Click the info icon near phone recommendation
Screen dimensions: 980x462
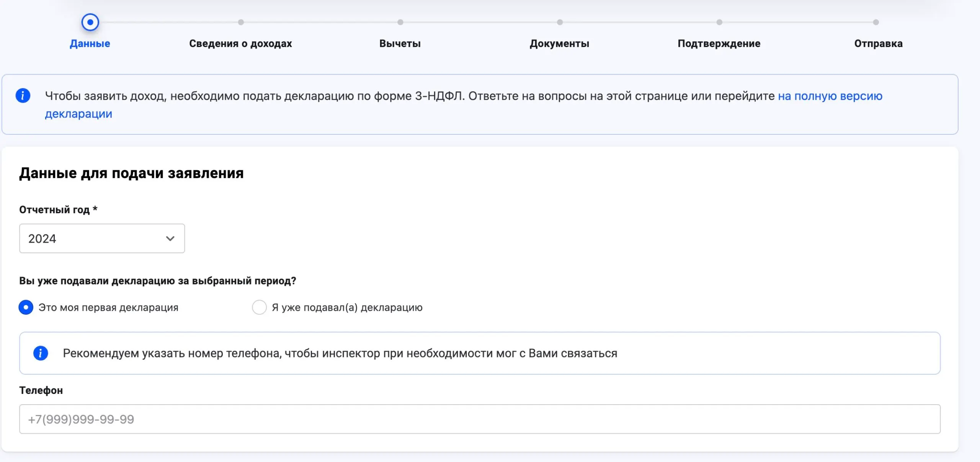click(41, 353)
